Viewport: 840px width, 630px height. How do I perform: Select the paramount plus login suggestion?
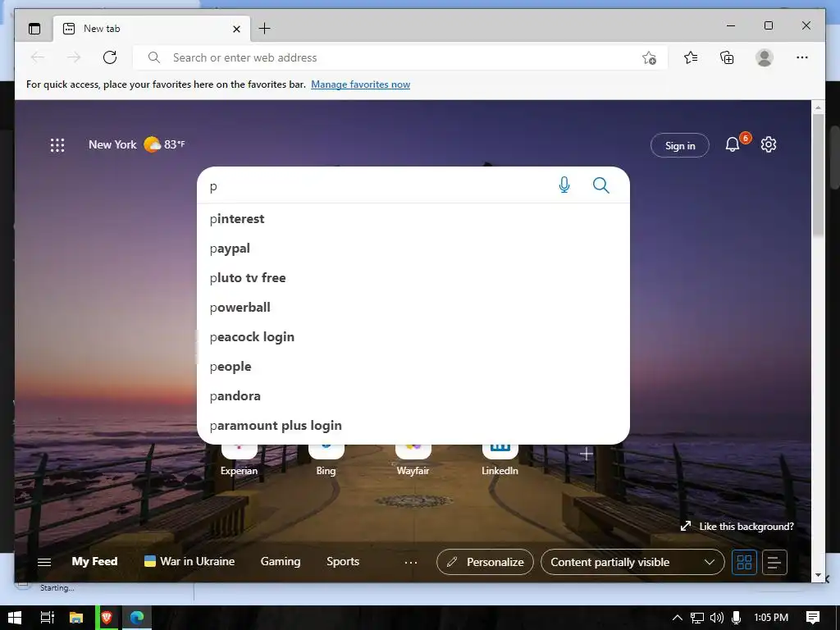(x=413, y=426)
